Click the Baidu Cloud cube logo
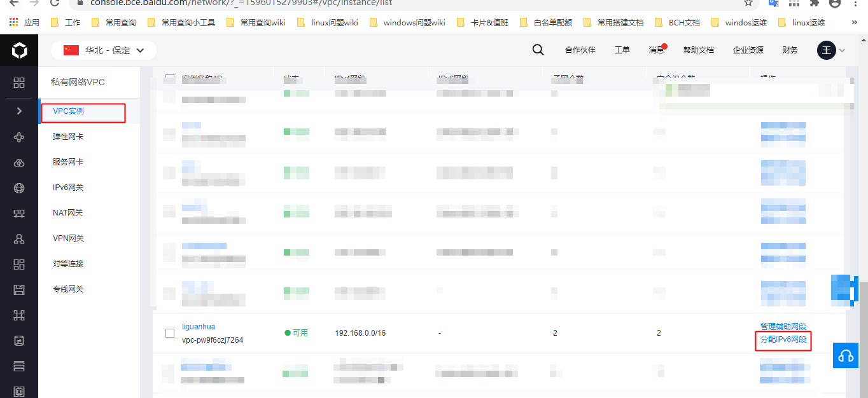The height and width of the screenshot is (398, 868). coord(19,50)
